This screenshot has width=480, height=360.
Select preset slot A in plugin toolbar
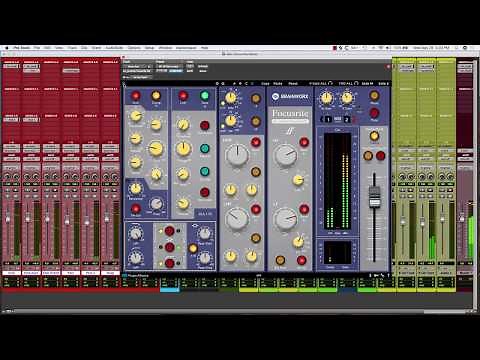click(234, 83)
